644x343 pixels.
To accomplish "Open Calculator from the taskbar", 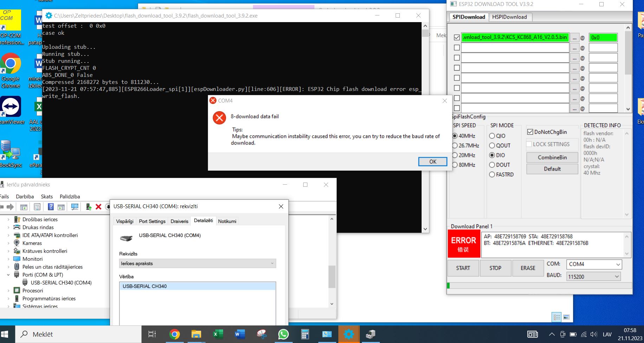I will [x=305, y=334].
